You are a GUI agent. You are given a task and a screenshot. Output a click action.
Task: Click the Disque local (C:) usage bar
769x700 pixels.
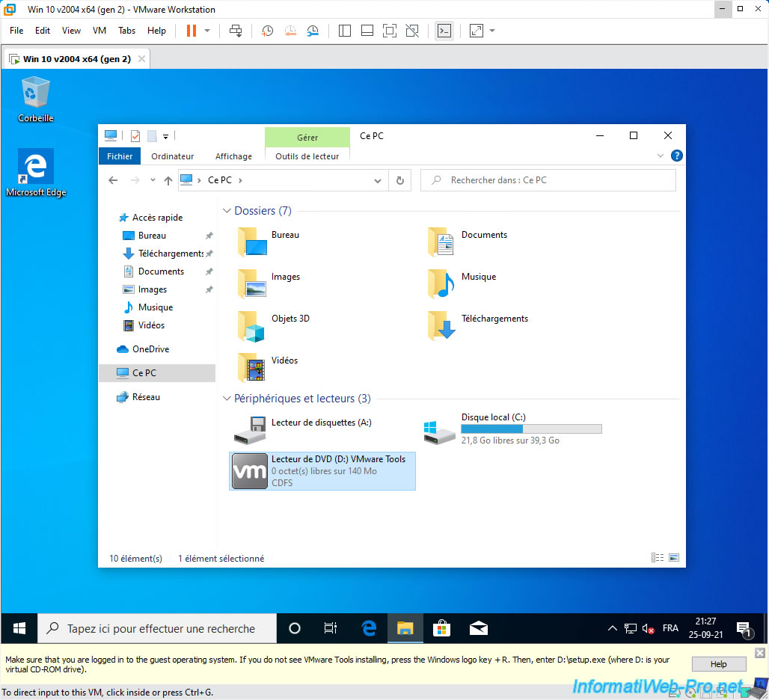click(x=531, y=429)
